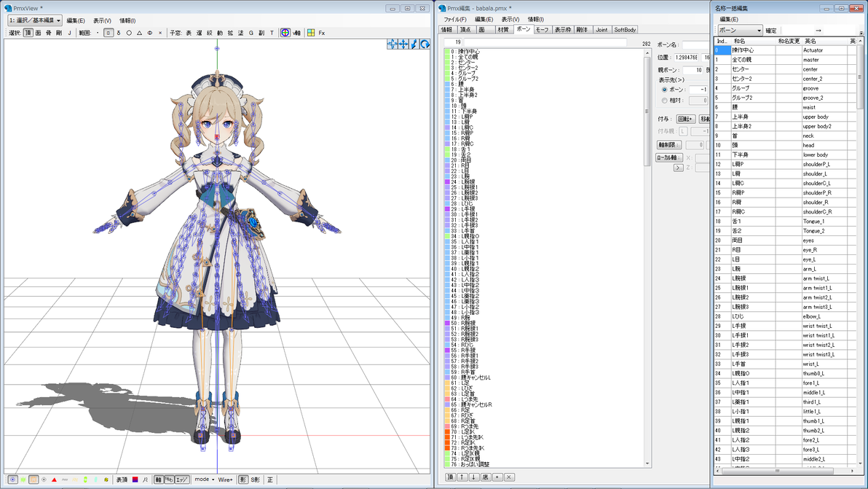868x489 pixels.
Task: Toggle エッジ edge display button
Action: pos(182,480)
